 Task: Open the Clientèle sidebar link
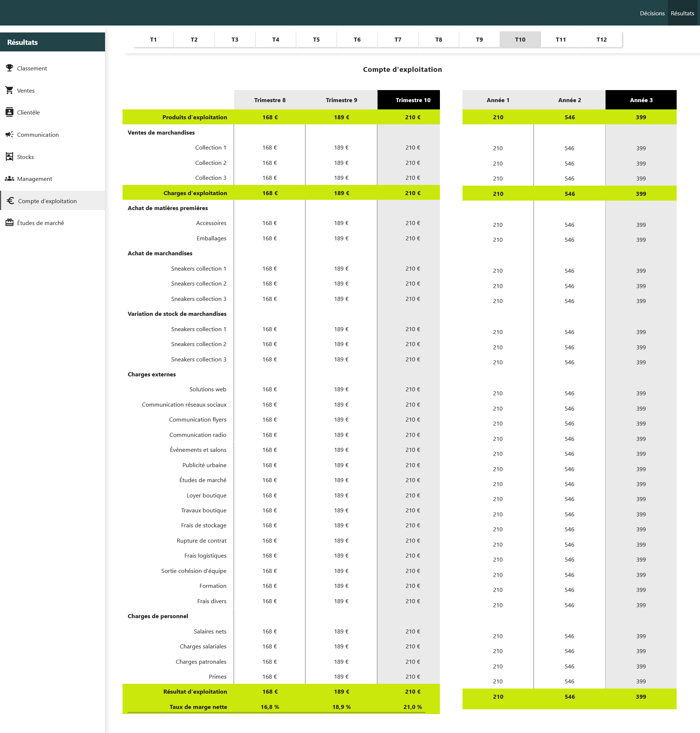(28, 112)
